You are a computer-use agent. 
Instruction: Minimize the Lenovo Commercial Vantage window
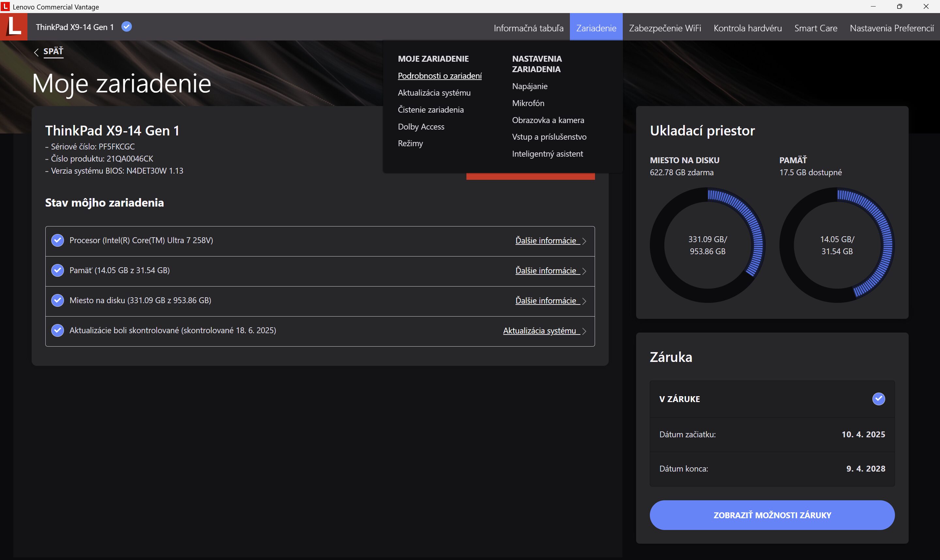coord(873,7)
